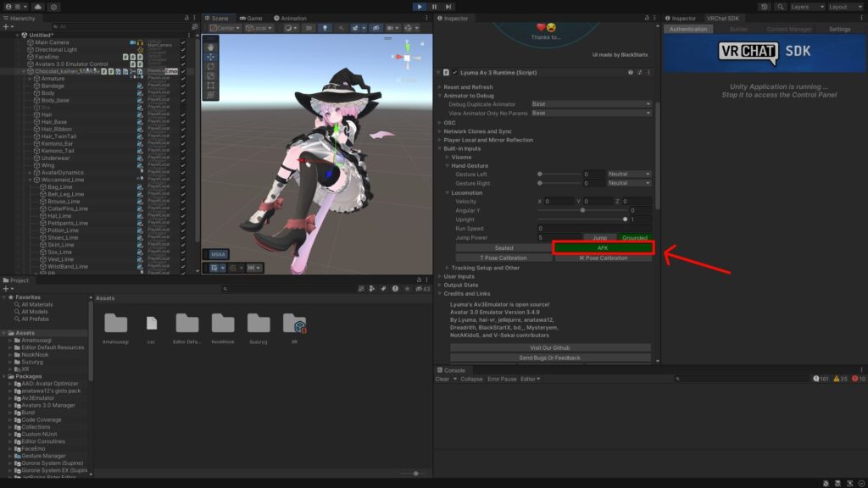Image resolution: width=868 pixels, height=488 pixels.
Task: Click the cloud services icon
Action: coord(37,6)
